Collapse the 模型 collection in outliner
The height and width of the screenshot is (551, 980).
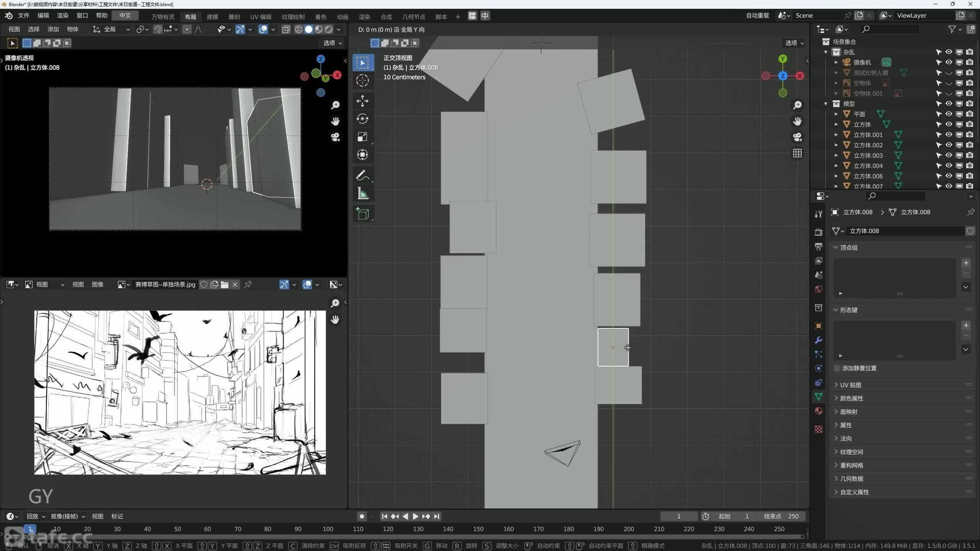(826, 104)
